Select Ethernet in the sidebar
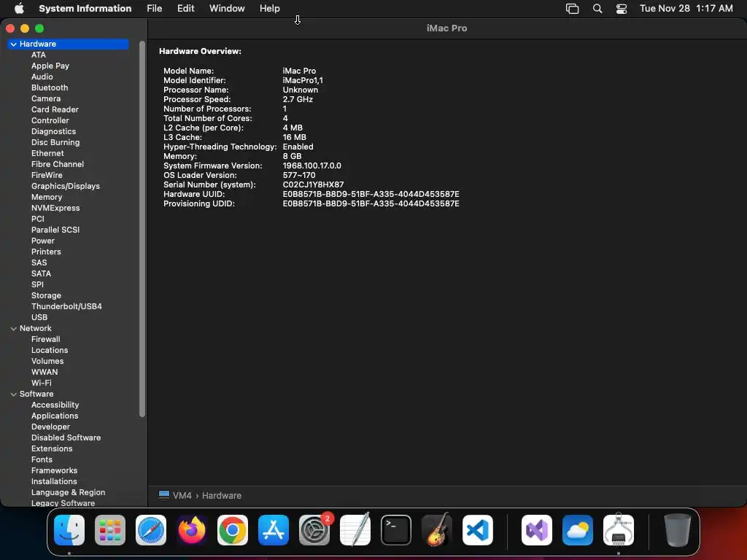The width and height of the screenshot is (747, 560). click(47, 153)
